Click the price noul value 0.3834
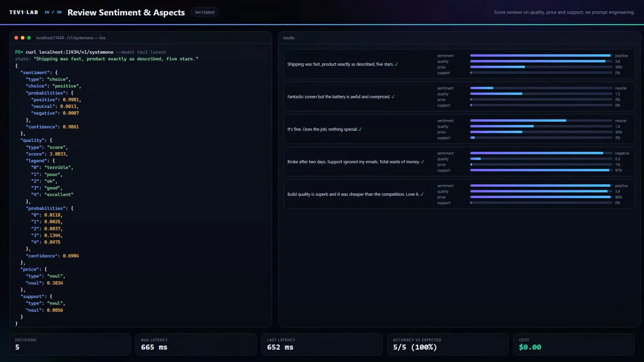The height and width of the screenshot is (362, 644). tap(55, 283)
